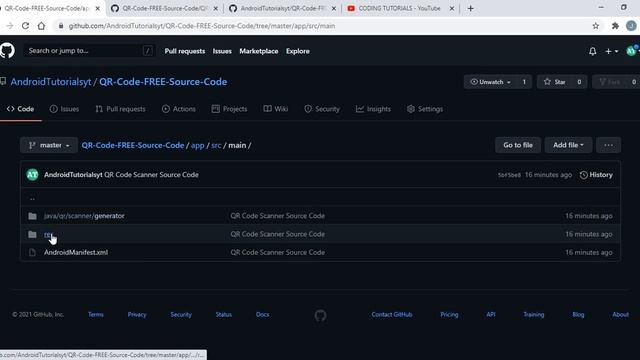Image resolution: width=640 pixels, height=360 pixels.
Task: Open footer Training link
Action: point(533,315)
